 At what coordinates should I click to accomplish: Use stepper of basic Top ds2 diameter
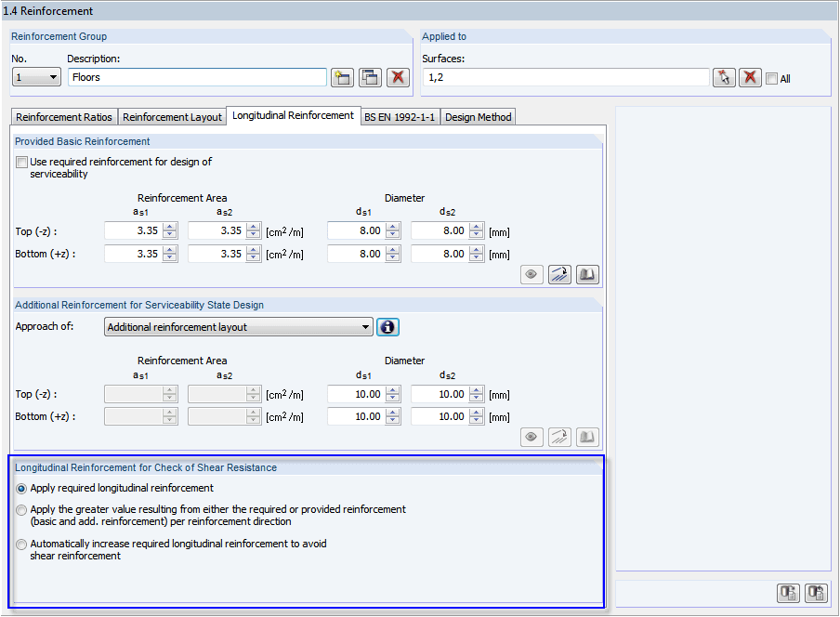click(477, 230)
